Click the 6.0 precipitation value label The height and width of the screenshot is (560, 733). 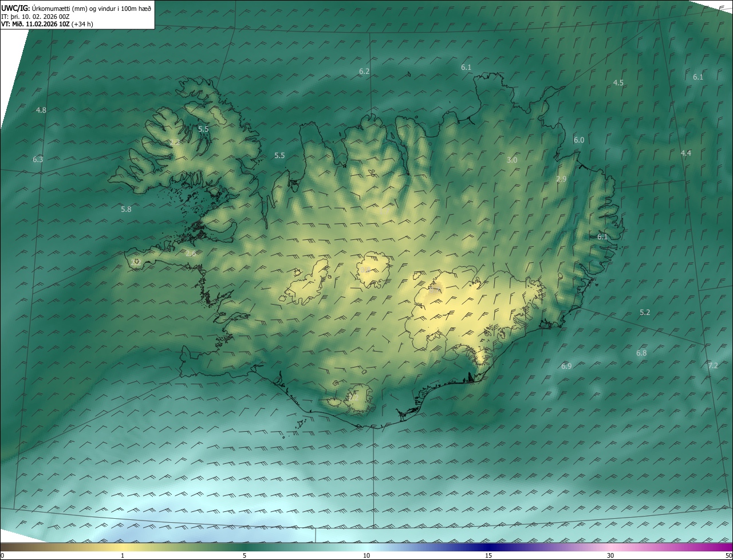[579, 140]
